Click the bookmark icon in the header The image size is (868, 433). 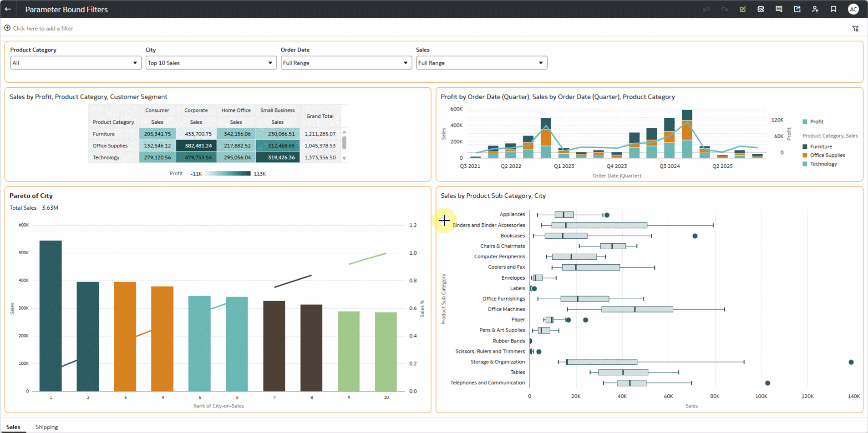833,9
